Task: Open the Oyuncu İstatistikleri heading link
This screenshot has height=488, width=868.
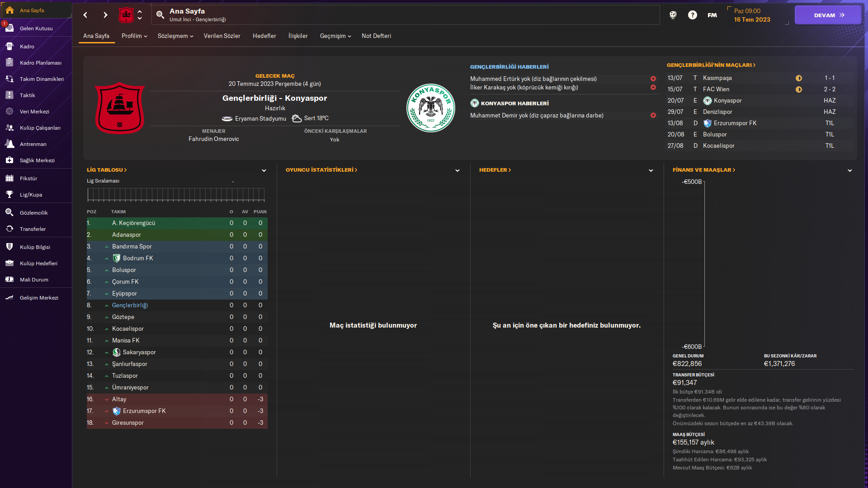Action: (x=321, y=170)
